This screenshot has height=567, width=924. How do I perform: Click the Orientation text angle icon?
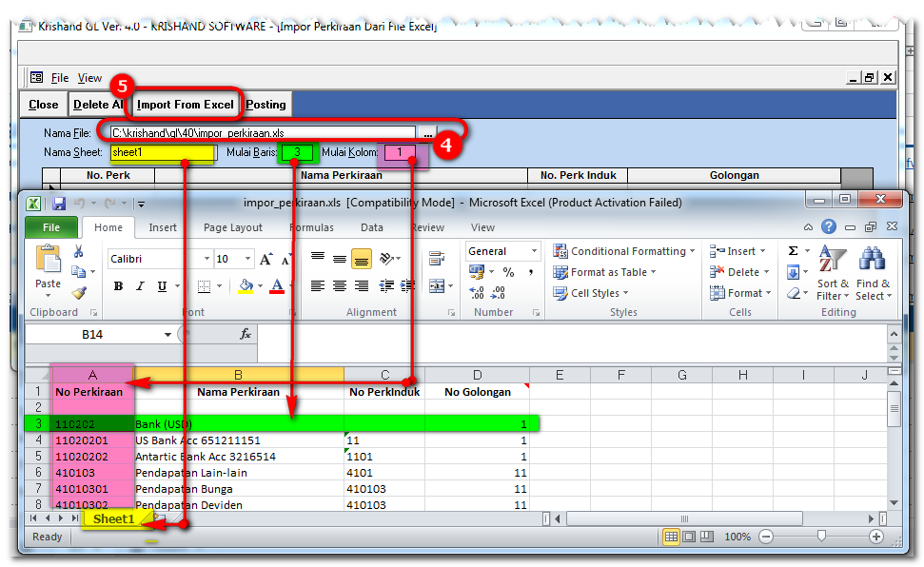click(387, 258)
